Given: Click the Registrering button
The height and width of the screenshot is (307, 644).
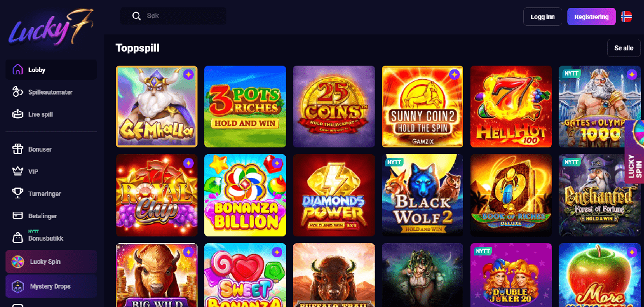Looking at the screenshot, I should tap(591, 17).
